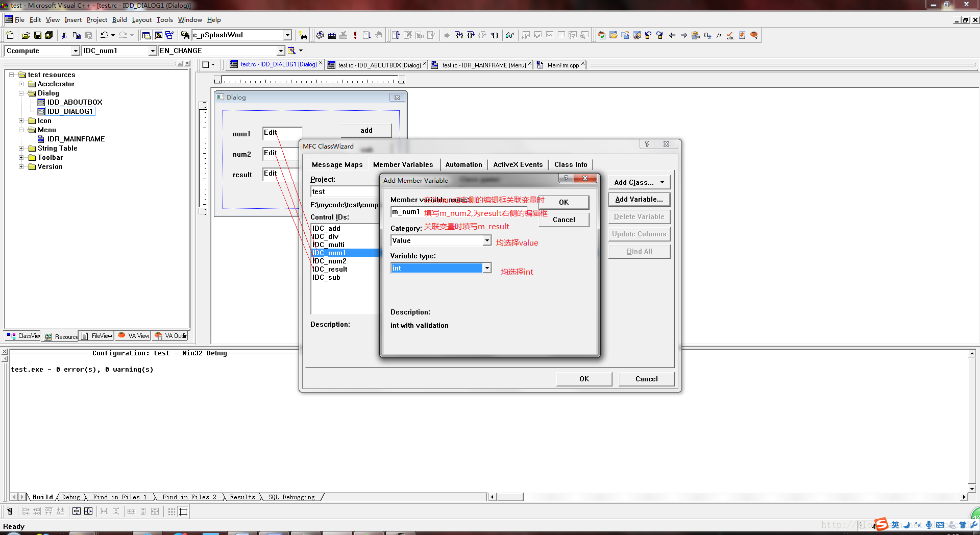Click the Open file folder icon
The width and height of the screenshot is (980, 535).
pos(26,35)
